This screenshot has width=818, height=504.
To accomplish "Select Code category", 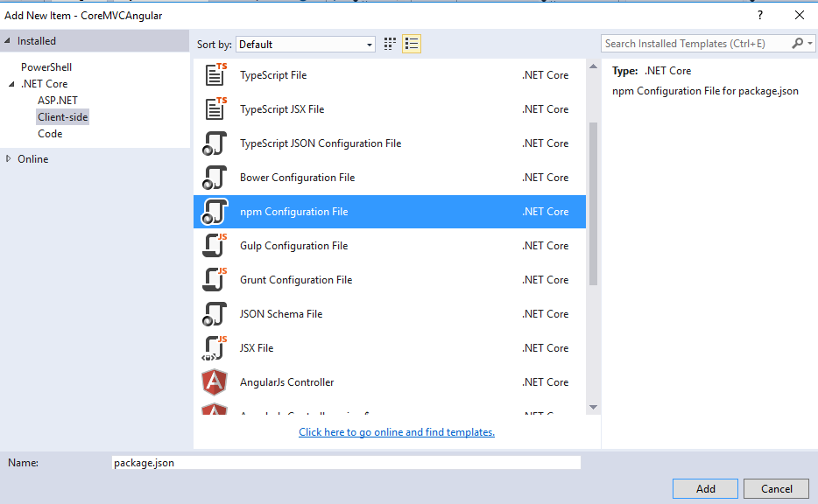I will click(x=50, y=133).
